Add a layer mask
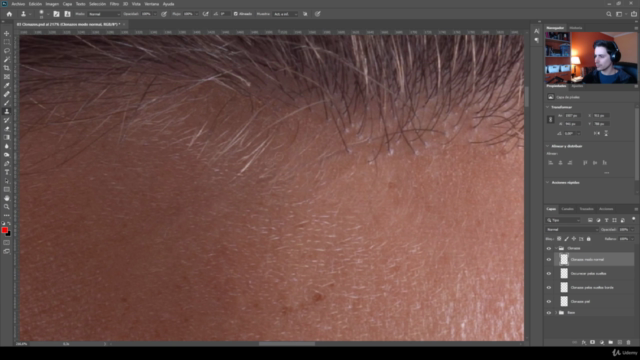The width and height of the screenshot is (640, 360). tap(593, 342)
